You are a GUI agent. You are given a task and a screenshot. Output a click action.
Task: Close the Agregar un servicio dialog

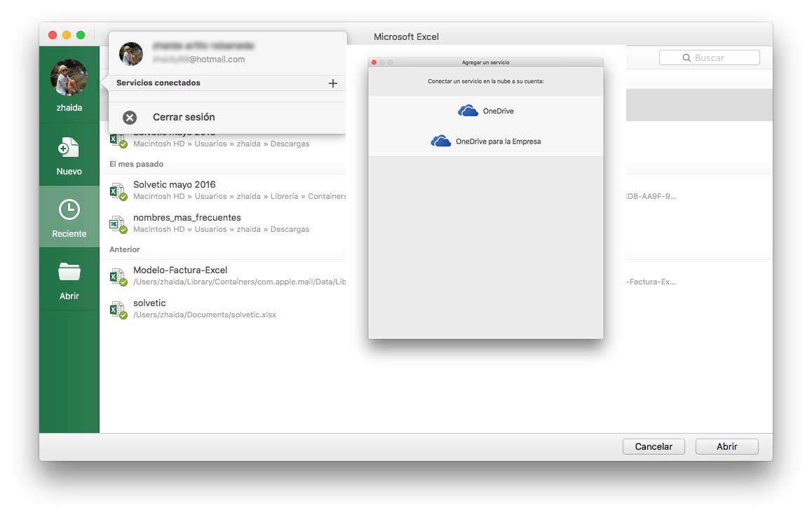pyautogui.click(x=374, y=62)
